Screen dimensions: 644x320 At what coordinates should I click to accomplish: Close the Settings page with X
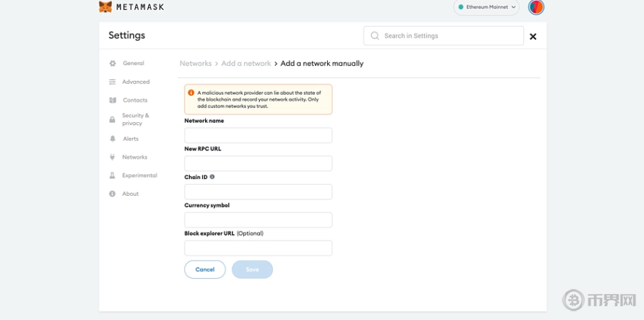pyautogui.click(x=533, y=36)
